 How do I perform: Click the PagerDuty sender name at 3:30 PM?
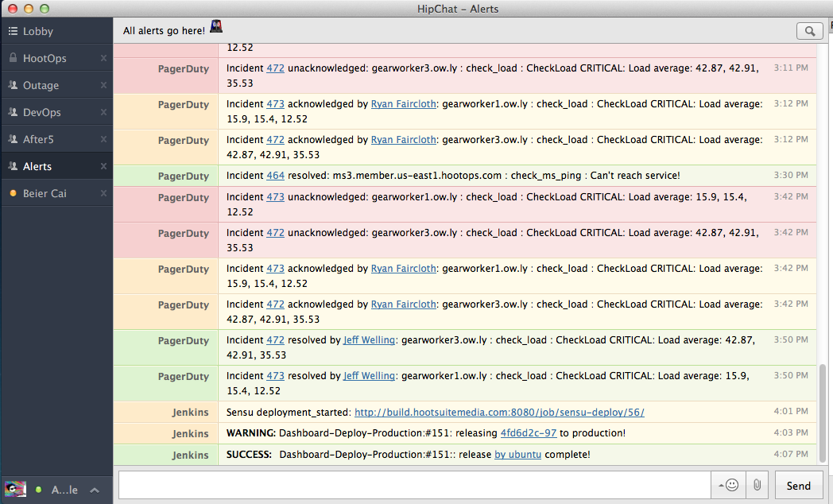(184, 176)
